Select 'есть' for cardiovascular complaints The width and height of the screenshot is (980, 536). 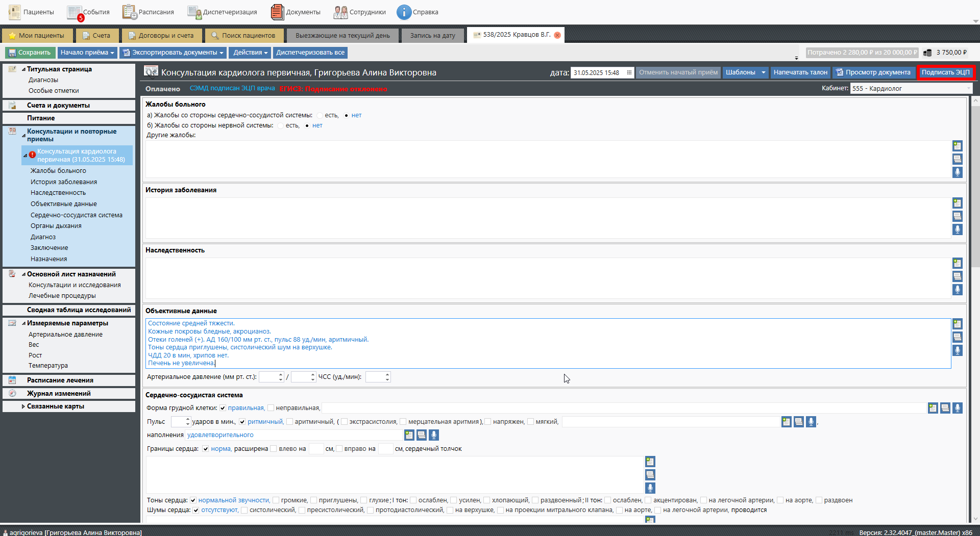[x=320, y=115]
